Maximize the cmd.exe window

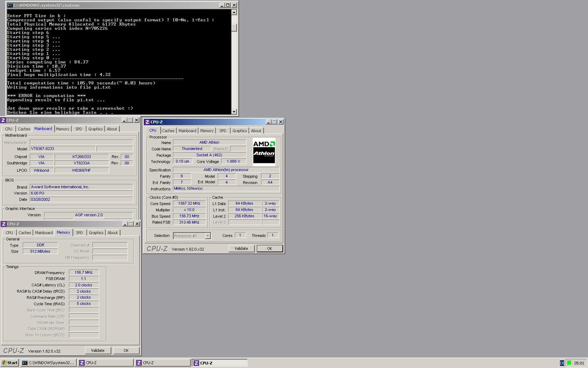coord(228,5)
